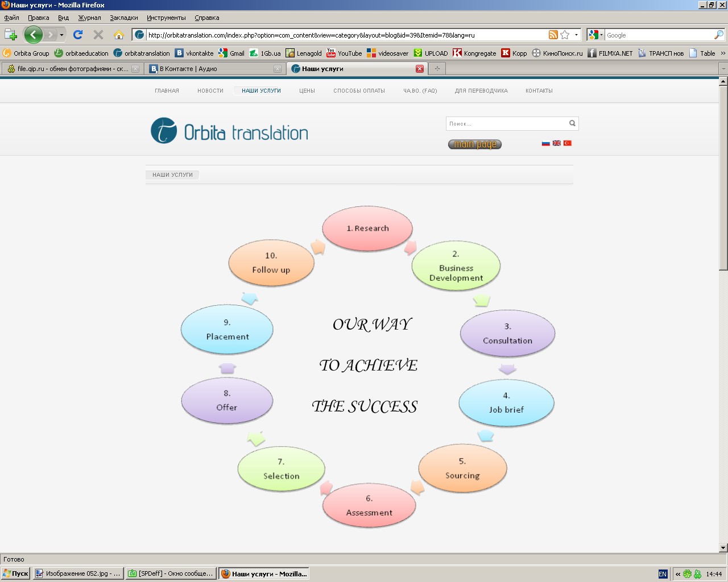Switch site language to English flag
This screenshot has height=582, width=728.
point(557,143)
